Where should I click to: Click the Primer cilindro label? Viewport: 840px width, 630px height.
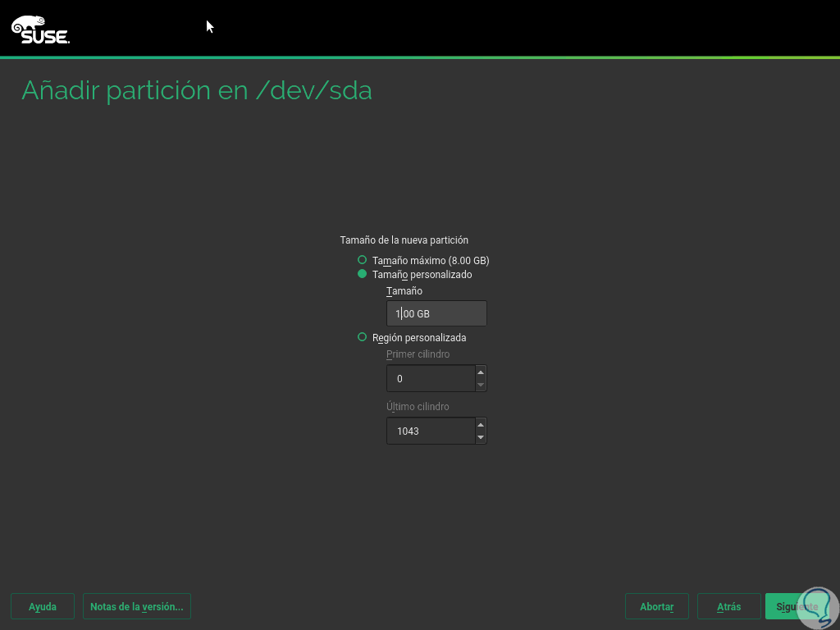pos(418,354)
